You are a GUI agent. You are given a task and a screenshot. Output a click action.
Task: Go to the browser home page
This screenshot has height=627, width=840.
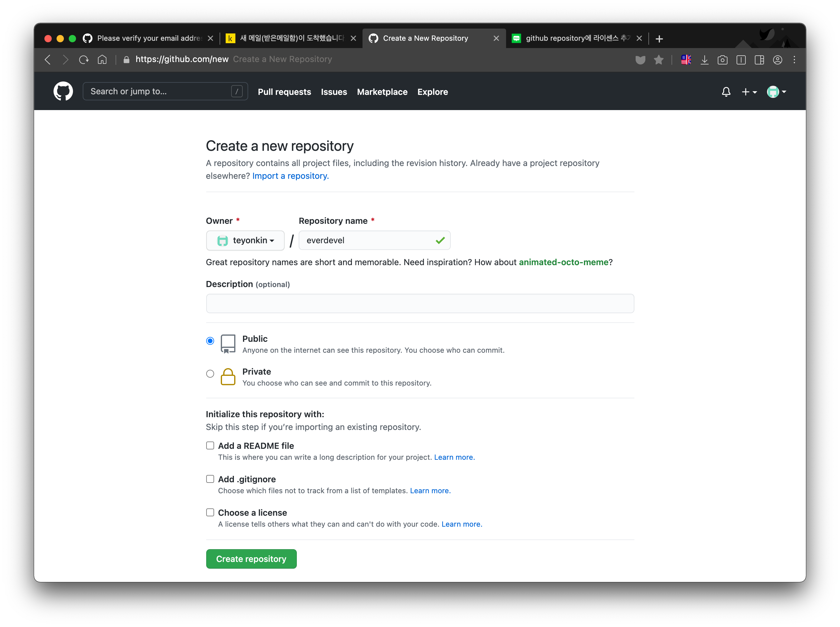click(102, 60)
